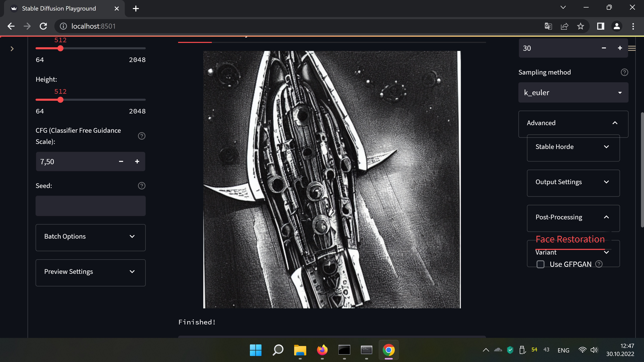Increase sampling steps with the plus button
This screenshot has height=362, width=644.
(x=620, y=48)
